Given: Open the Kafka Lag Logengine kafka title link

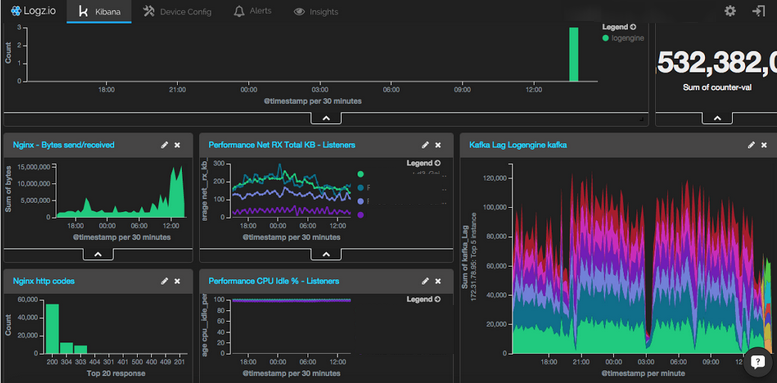Looking at the screenshot, I should pos(518,145).
